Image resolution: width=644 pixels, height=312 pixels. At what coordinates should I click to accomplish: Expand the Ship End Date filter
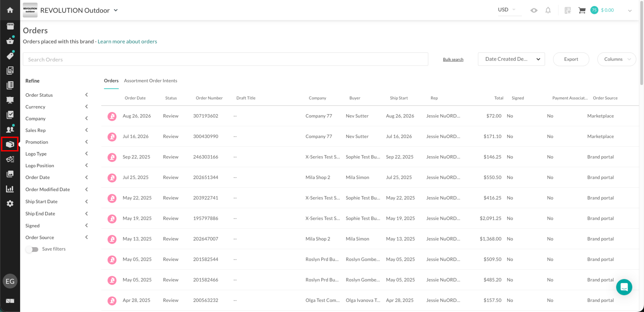coord(86,213)
